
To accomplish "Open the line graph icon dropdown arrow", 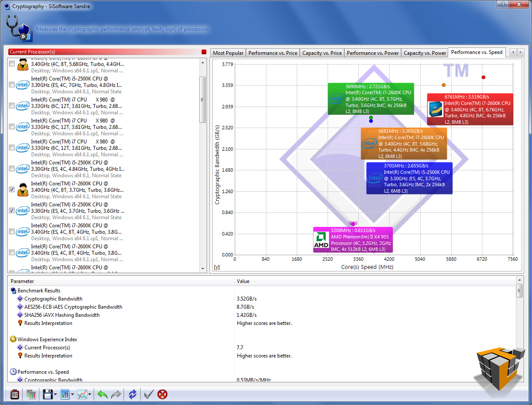I will [89, 394].
